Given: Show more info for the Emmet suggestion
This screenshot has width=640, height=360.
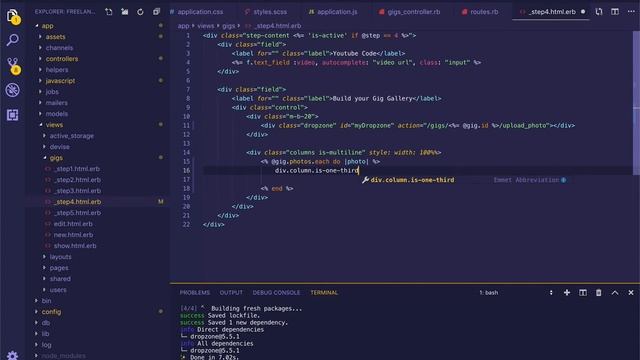Looking at the screenshot, I should (564, 180).
